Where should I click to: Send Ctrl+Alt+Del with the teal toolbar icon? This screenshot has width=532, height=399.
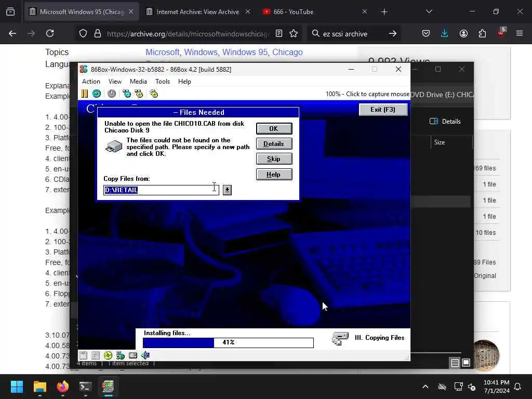click(x=127, y=94)
